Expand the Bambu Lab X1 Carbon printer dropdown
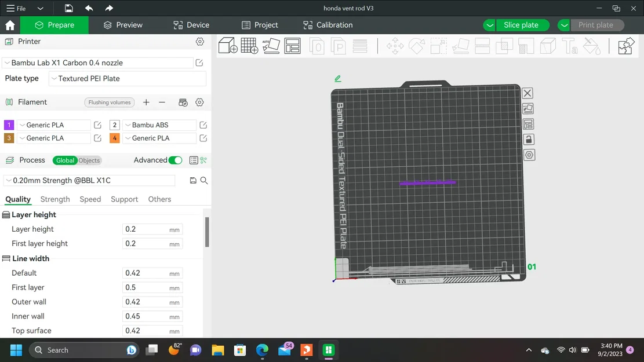Viewport: 644px width, 362px height. coord(98,63)
